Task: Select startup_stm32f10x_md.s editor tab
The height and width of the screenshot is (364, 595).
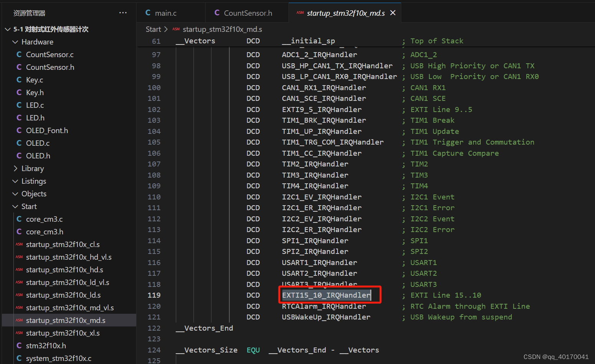Action: tap(346, 13)
